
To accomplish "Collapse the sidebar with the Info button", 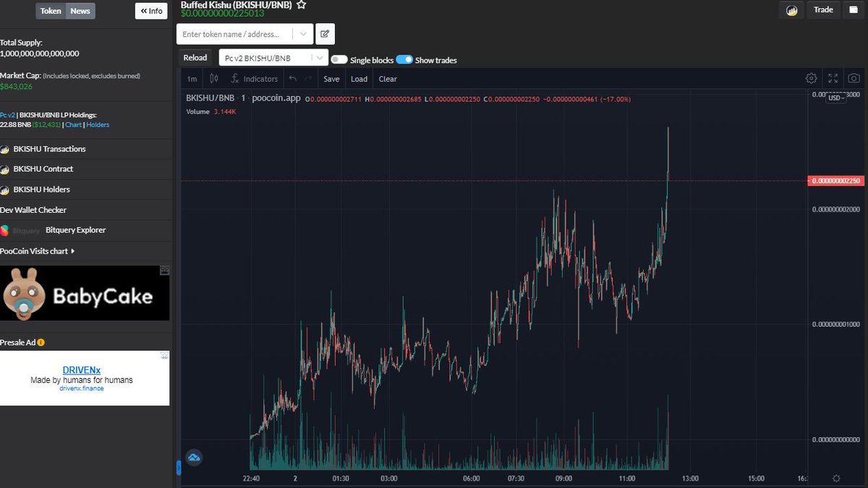I will coord(151,11).
